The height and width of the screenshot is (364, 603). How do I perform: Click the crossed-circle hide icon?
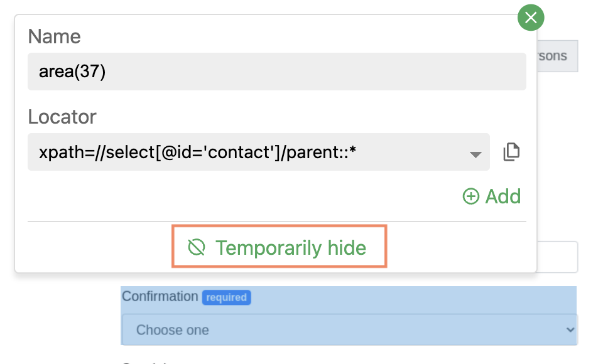[x=197, y=247]
